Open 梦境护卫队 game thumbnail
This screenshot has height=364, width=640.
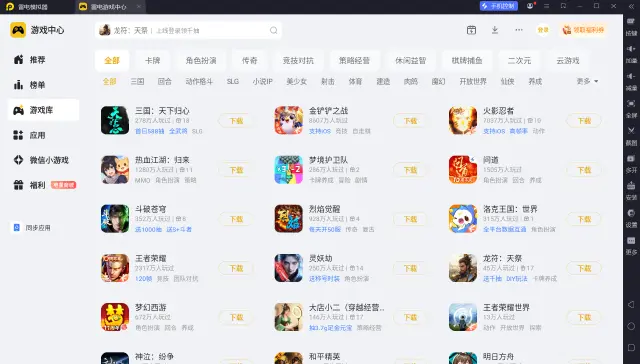[x=289, y=169]
